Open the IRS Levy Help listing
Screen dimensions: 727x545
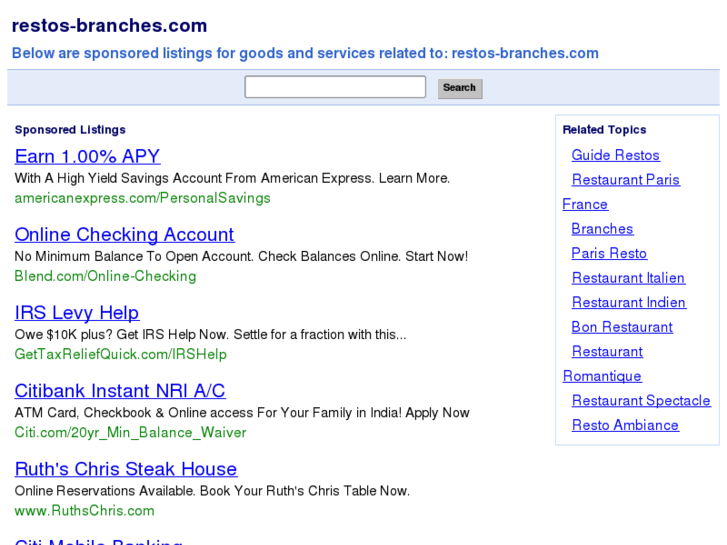pyautogui.click(x=77, y=313)
